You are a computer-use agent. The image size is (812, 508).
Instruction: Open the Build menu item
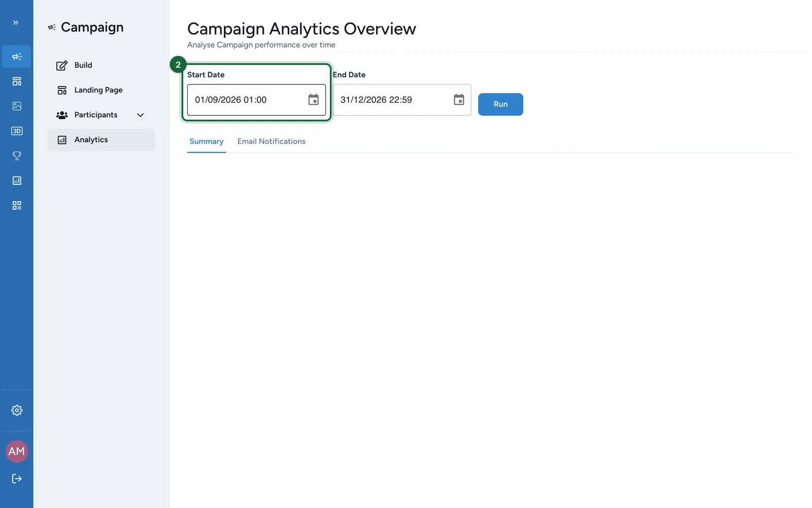[x=101, y=65]
